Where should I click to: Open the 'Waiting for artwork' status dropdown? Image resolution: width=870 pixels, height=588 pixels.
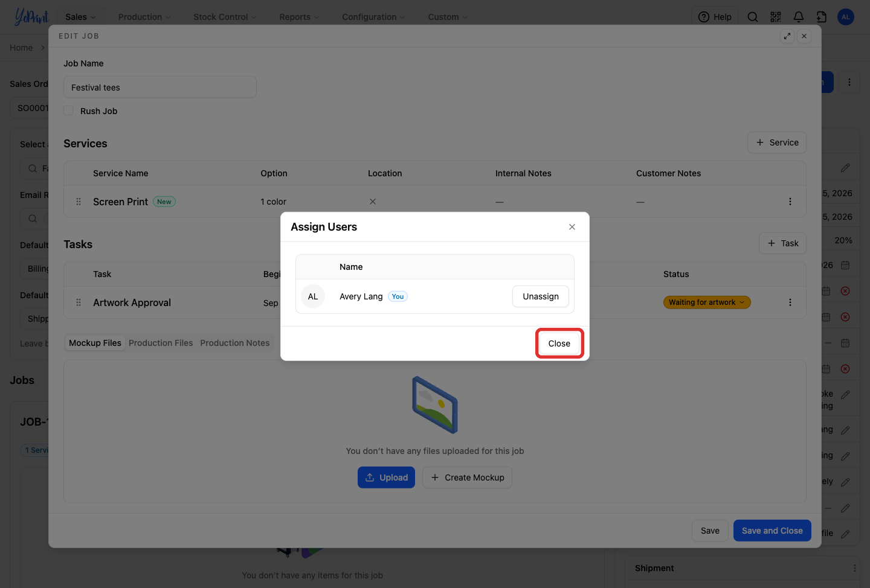707,302
